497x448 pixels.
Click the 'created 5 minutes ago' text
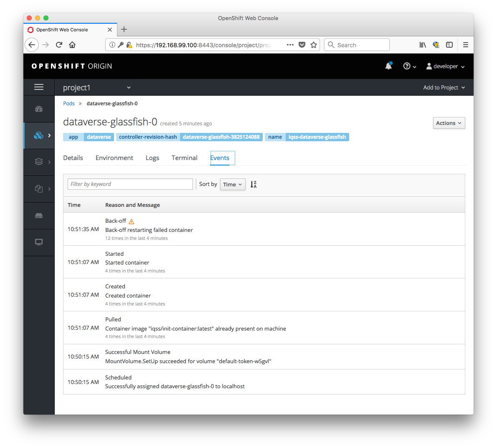point(186,123)
